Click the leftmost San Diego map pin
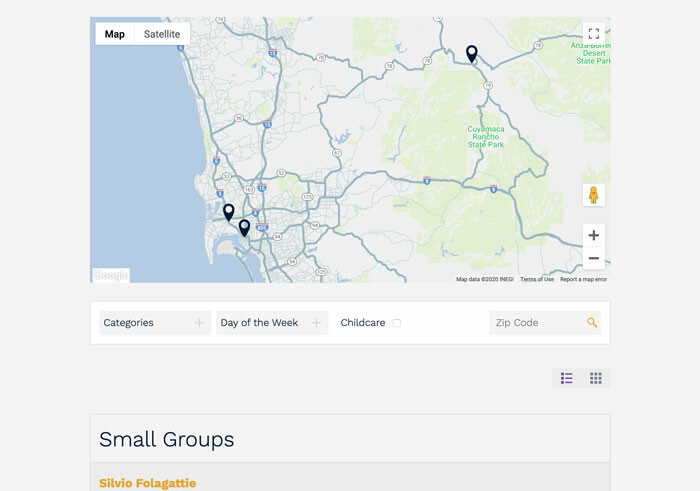The height and width of the screenshot is (491, 700). pos(229,211)
